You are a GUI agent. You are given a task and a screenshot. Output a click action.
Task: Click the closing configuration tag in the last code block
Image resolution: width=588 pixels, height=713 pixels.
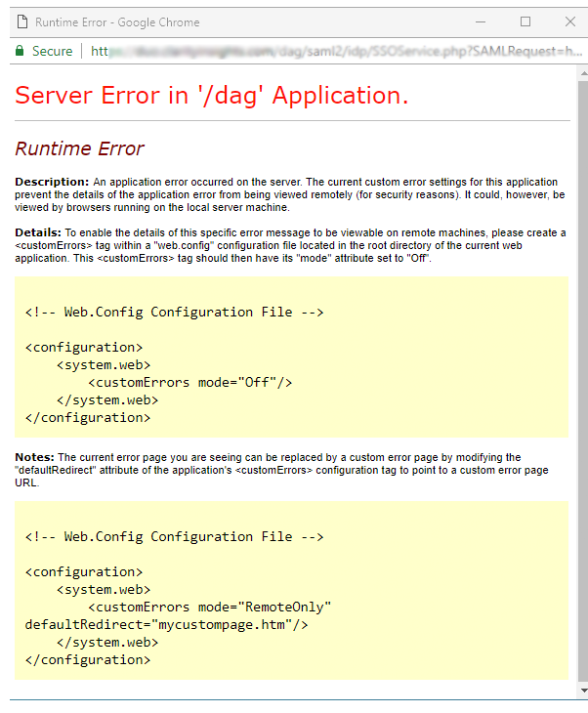[x=88, y=659]
